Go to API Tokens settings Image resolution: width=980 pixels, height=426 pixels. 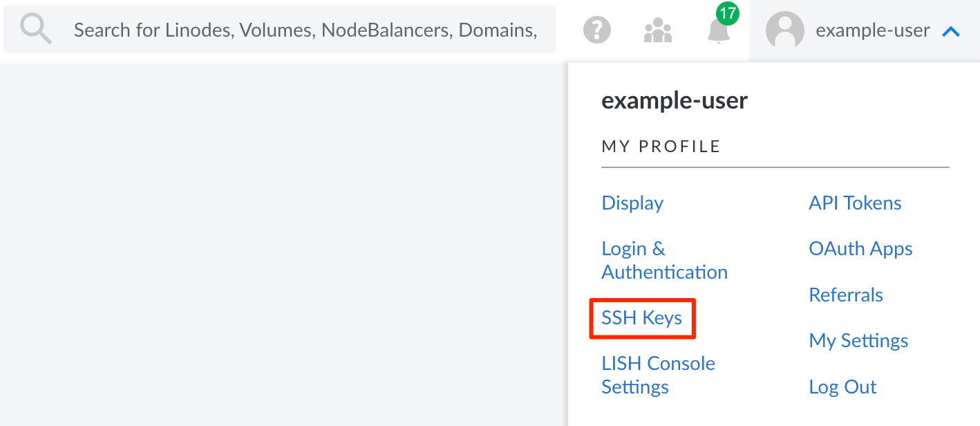[x=855, y=203]
